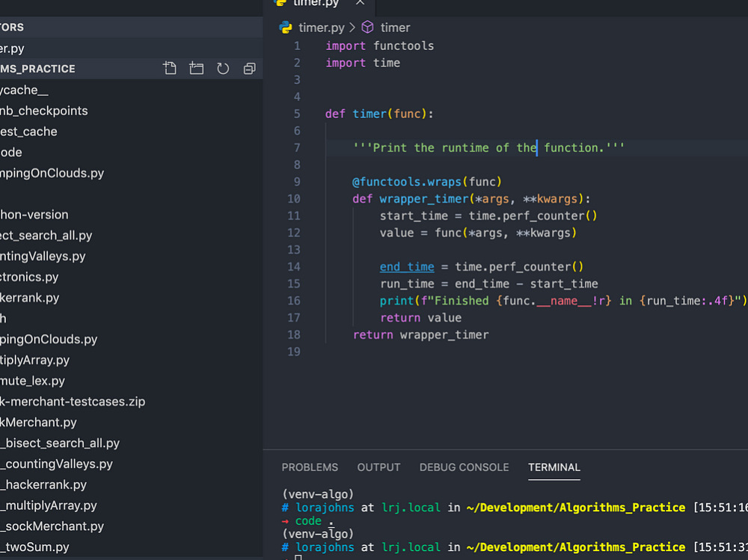
Task: Click 'return value' on line 17
Action: coord(420,318)
